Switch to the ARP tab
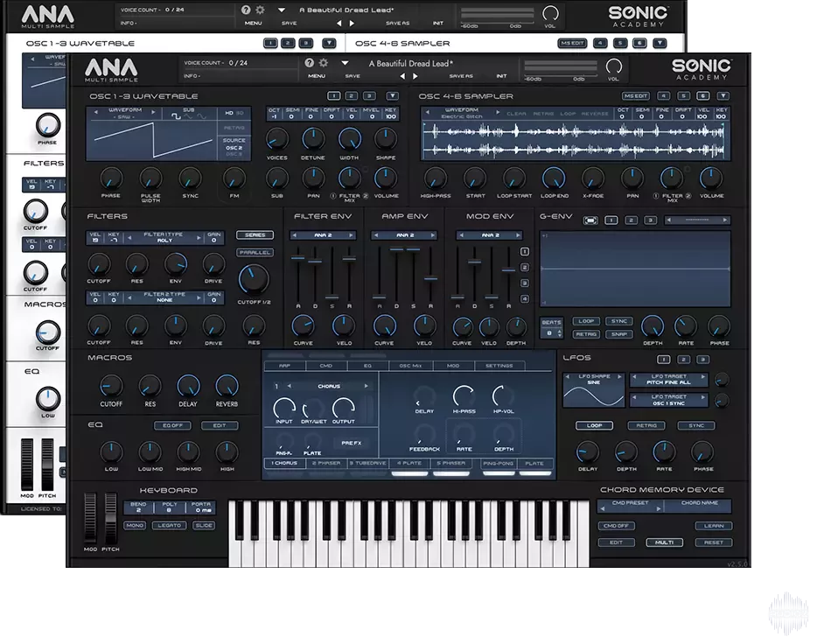Screen dimensions: 817x644 point(284,366)
